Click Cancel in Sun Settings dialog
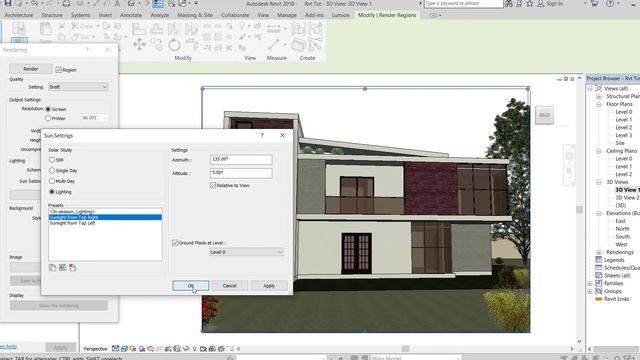Viewport: 640px width, 360px height. [x=230, y=286]
